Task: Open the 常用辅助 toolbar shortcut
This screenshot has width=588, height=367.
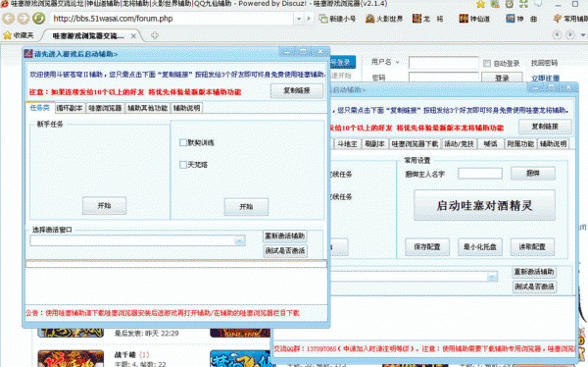Action: [570, 19]
